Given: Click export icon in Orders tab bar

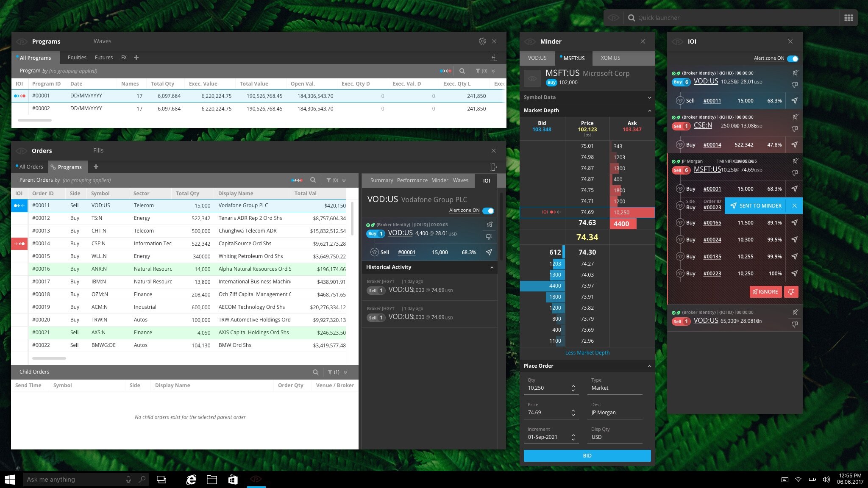Looking at the screenshot, I should coord(493,167).
